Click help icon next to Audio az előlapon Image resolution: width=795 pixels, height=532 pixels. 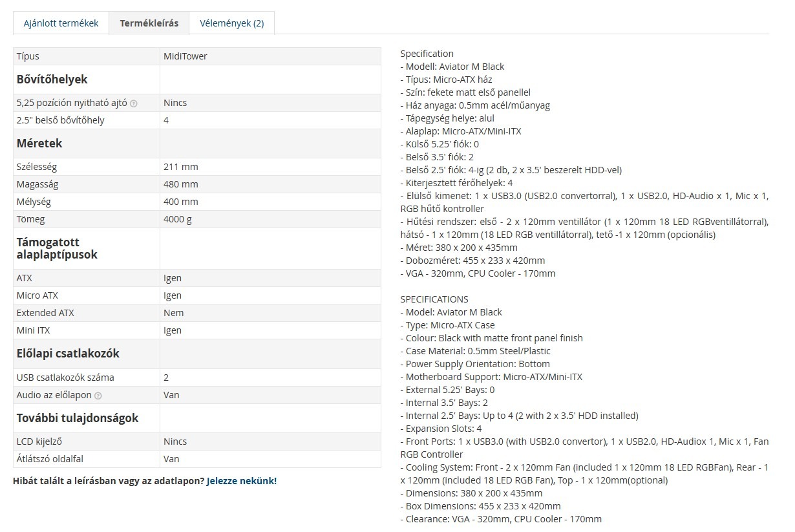[98, 396]
